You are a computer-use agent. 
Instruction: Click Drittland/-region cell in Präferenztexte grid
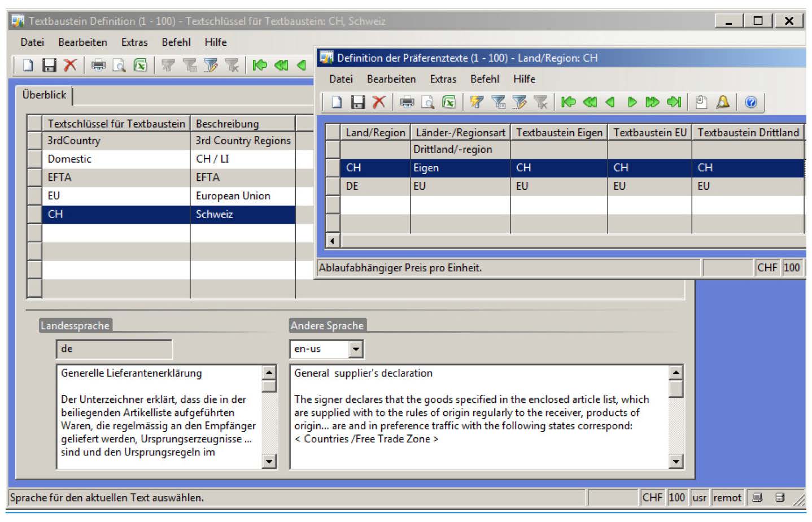pos(460,150)
